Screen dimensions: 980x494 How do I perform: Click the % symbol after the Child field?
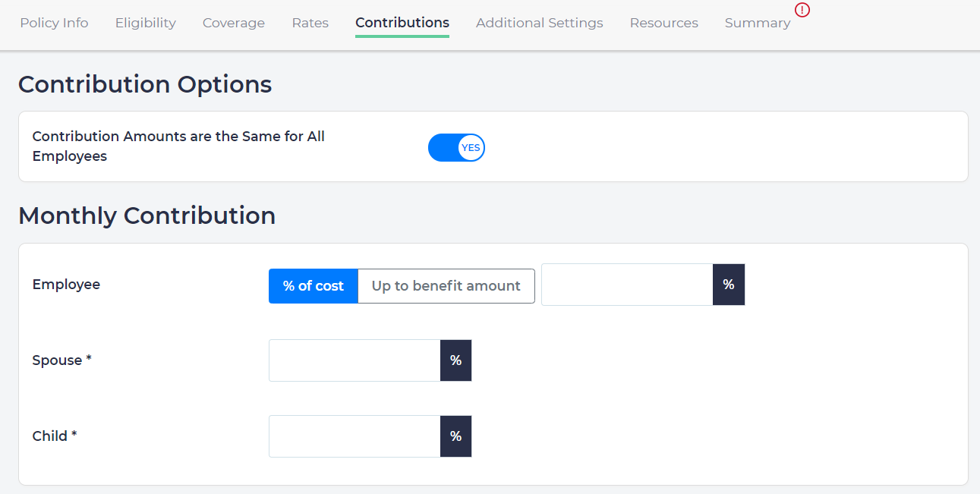[455, 436]
